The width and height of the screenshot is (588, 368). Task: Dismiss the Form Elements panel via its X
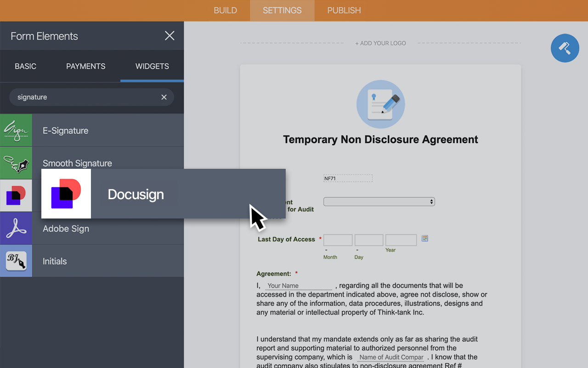170,35
